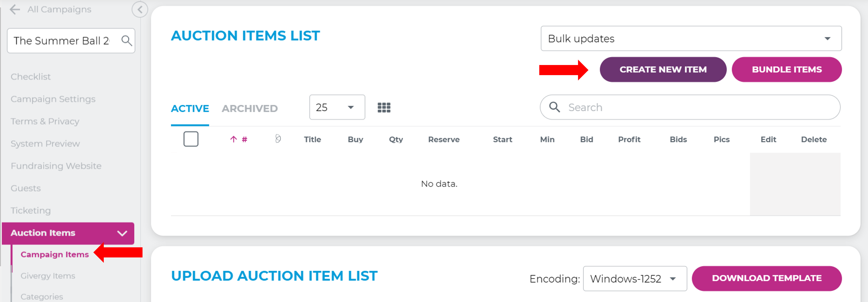Open the Encoding Windows-1252 dropdown
Screen dimensions: 868x302
point(634,278)
